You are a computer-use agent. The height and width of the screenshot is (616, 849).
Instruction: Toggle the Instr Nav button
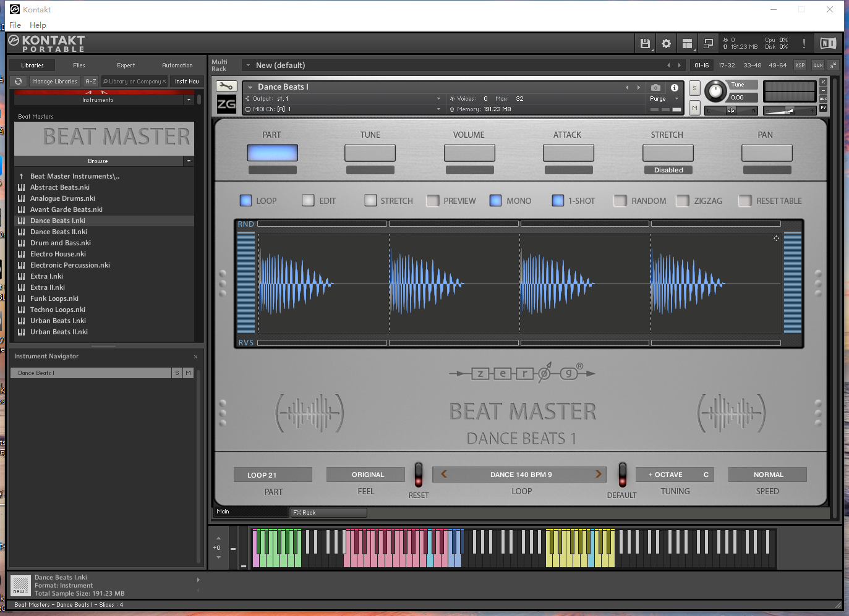[x=187, y=81]
